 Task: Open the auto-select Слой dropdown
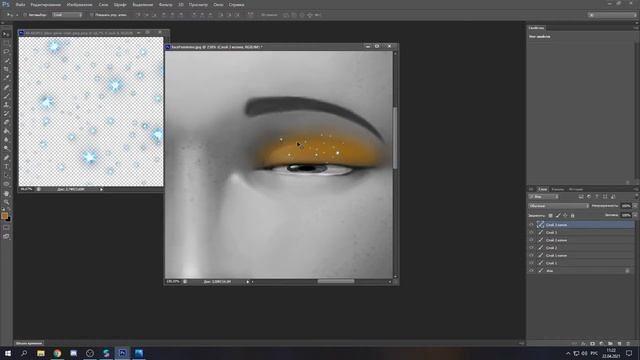(x=67, y=15)
